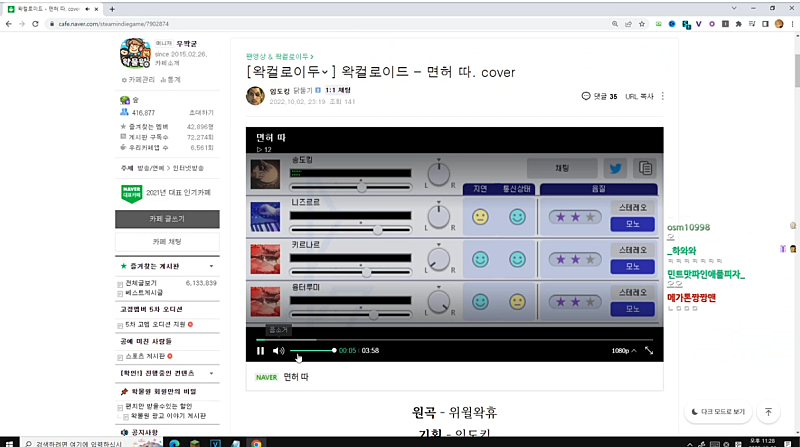Toggle 모노 in the 니즈르르 row
800x447 pixels.
point(633,224)
